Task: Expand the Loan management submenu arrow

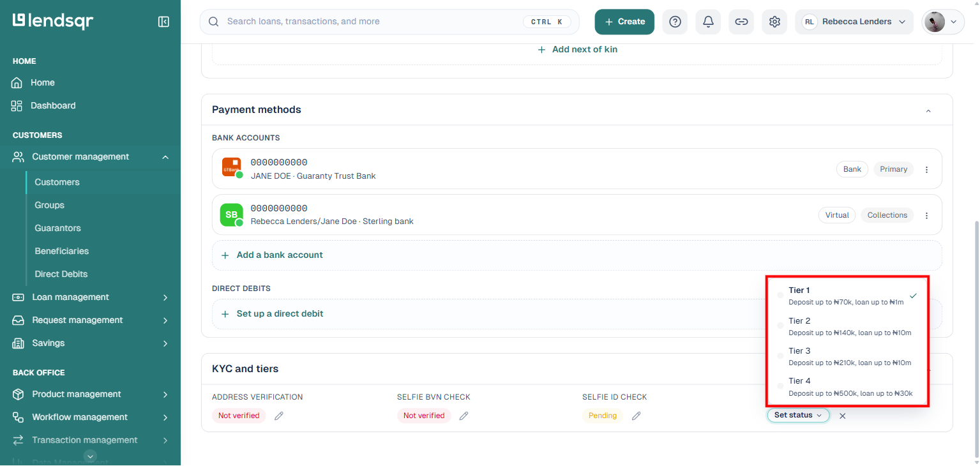Action: (x=165, y=297)
